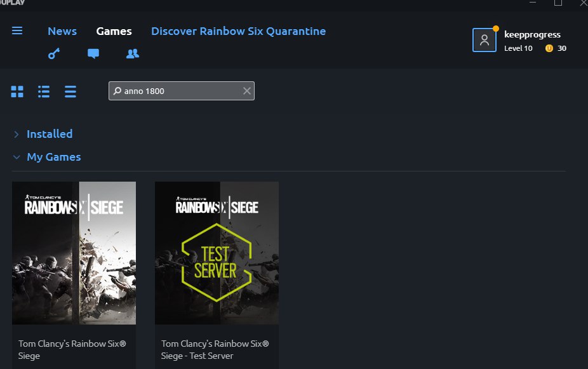Open the hamburger main menu
This screenshot has height=369, width=588.
click(17, 31)
